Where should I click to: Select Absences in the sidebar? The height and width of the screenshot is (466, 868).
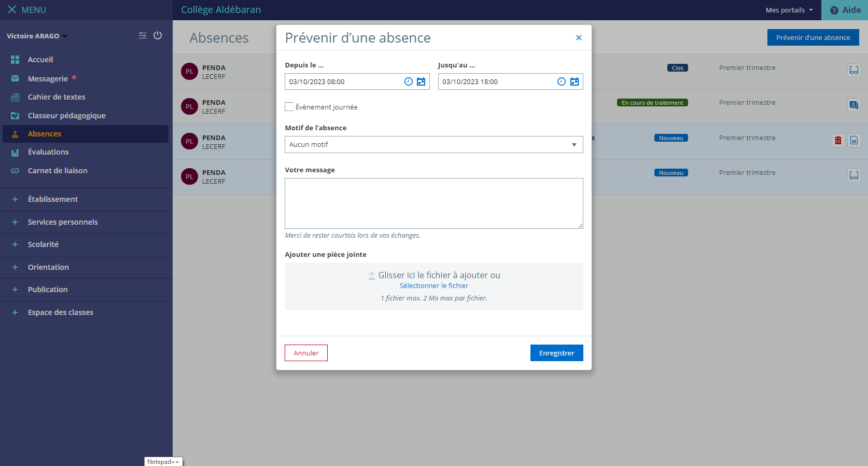[86, 134]
